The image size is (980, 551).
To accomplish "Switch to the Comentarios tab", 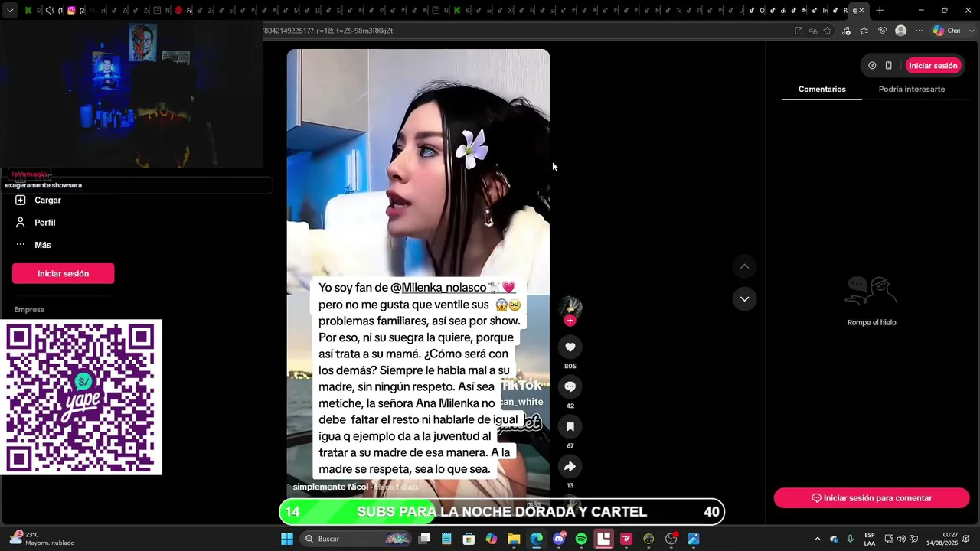I will tap(822, 90).
